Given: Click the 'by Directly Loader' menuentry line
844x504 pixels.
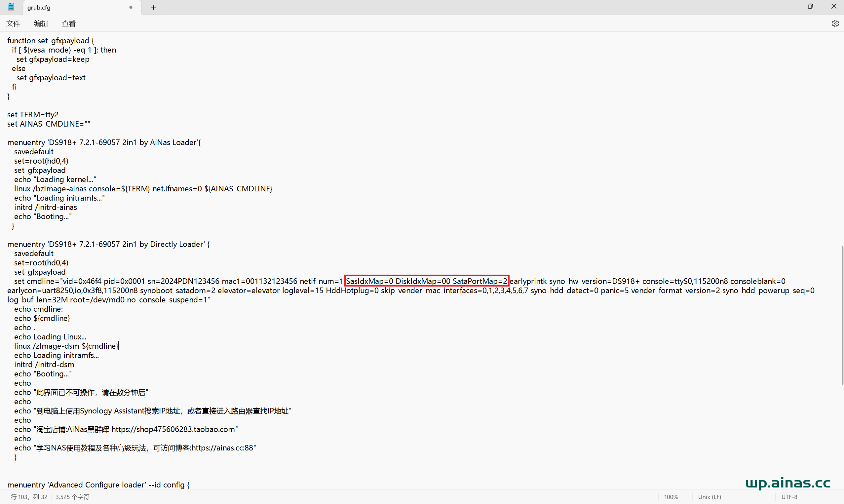Looking at the screenshot, I should pos(108,244).
